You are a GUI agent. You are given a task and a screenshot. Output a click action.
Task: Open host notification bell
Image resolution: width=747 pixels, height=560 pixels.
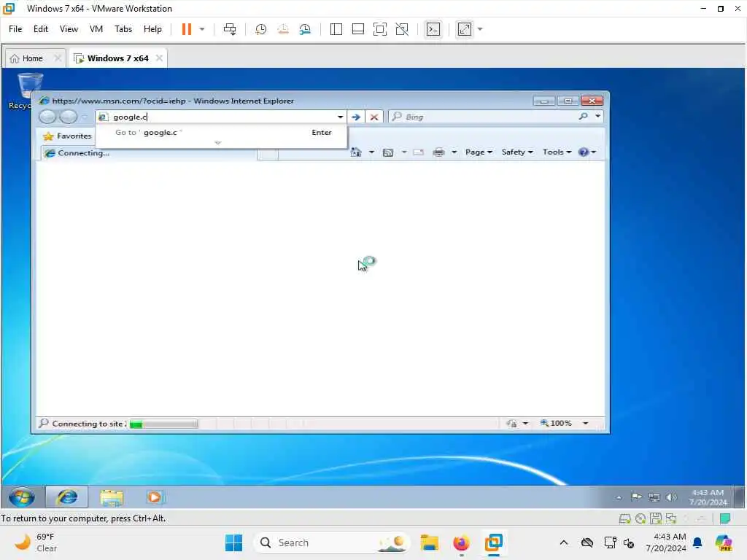coord(697,542)
